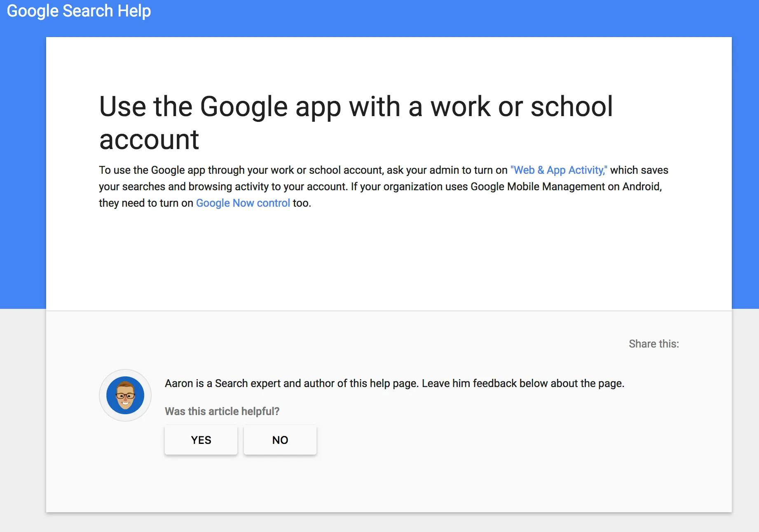Click inside the white article card
The image size is (759, 532).
tap(387, 255)
